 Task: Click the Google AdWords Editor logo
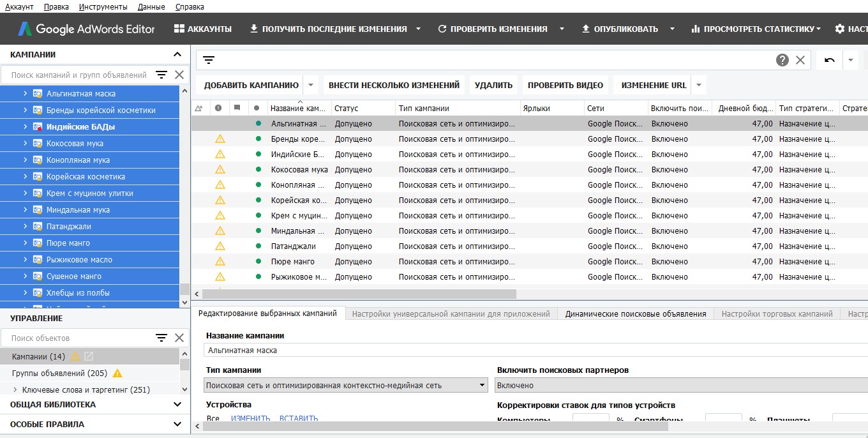coord(87,29)
